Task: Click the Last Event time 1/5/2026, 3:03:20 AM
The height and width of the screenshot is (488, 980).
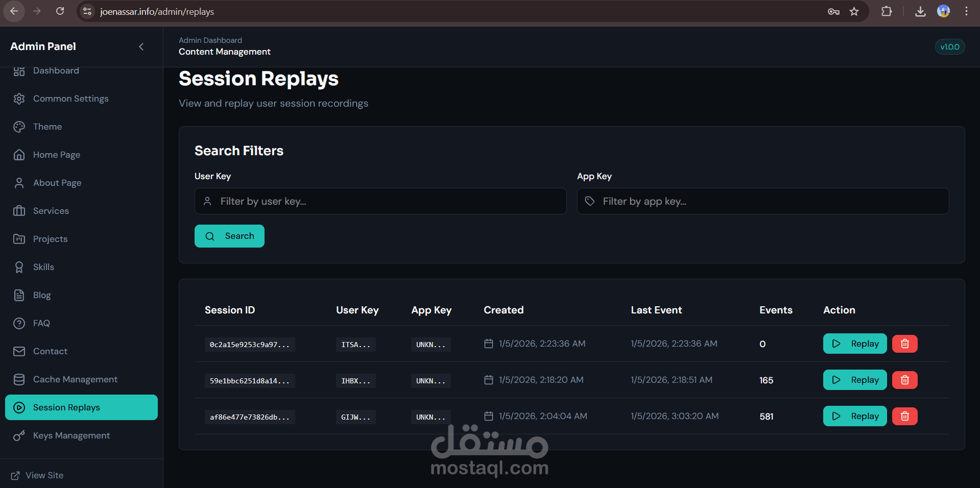Action: coord(675,416)
